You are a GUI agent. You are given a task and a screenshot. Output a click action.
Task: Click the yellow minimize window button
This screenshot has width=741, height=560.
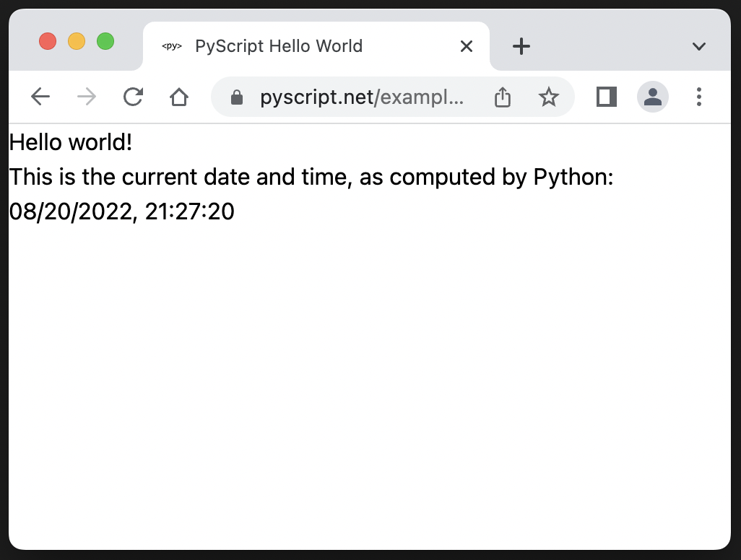click(x=77, y=41)
